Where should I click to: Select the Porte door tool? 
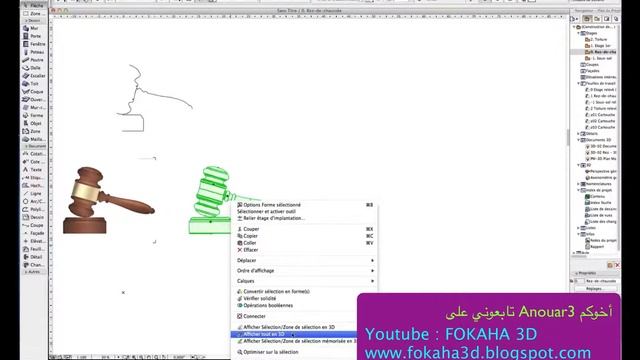tap(34, 36)
